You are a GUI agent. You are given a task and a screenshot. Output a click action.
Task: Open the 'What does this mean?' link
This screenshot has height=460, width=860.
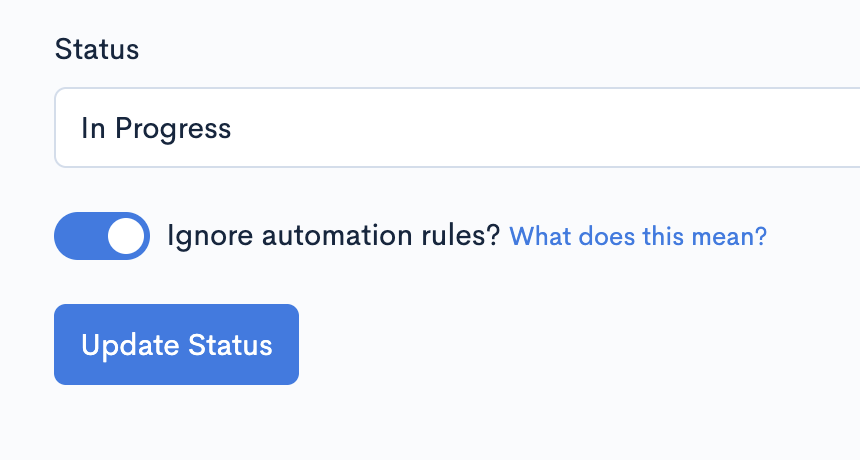(x=638, y=236)
